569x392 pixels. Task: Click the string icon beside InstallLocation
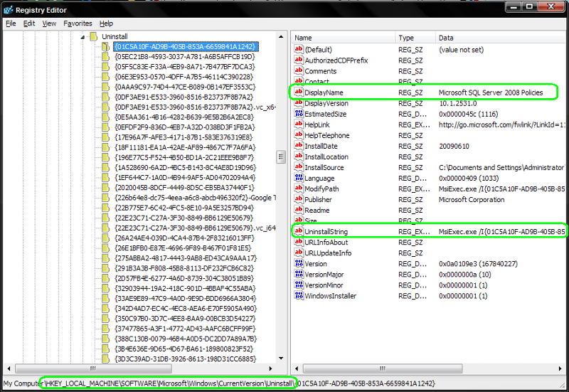coord(299,156)
